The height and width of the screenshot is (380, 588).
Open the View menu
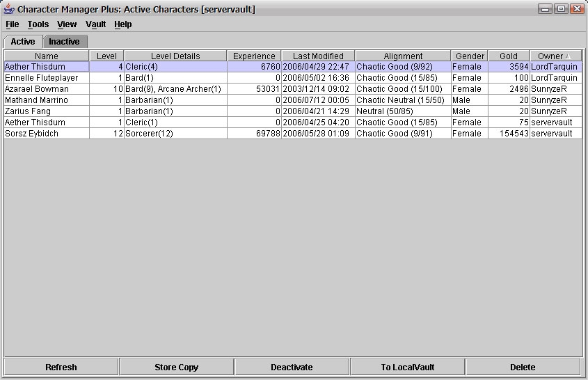[67, 24]
